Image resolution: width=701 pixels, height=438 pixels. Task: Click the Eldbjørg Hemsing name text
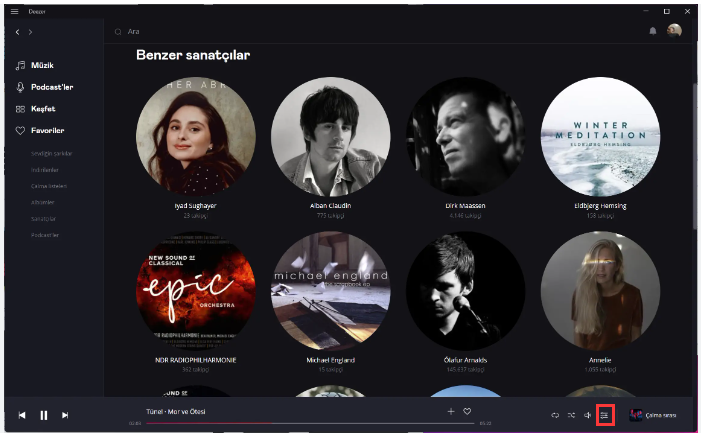pyautogui.click(x=600, y=206)
